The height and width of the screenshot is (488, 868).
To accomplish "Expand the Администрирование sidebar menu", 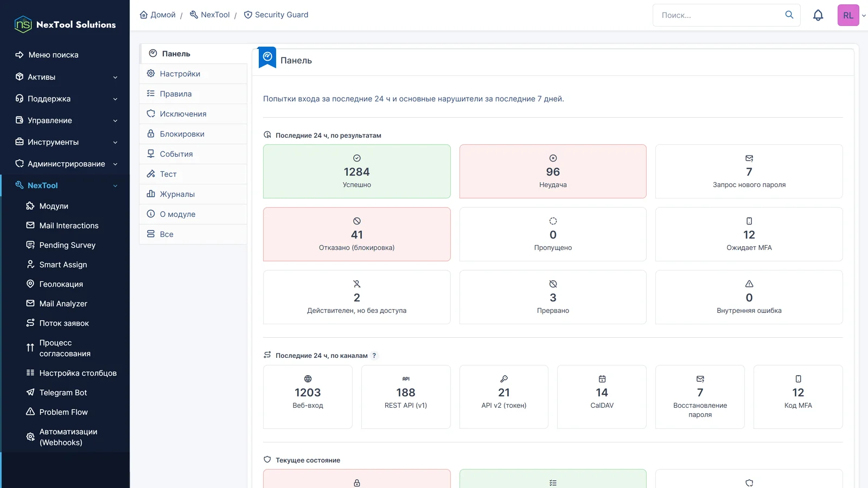I will 65,164.
